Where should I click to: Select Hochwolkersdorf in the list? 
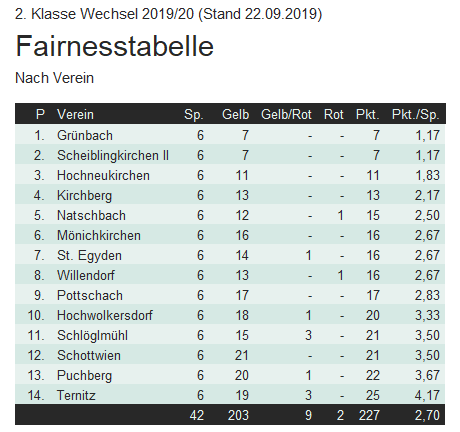105,315
